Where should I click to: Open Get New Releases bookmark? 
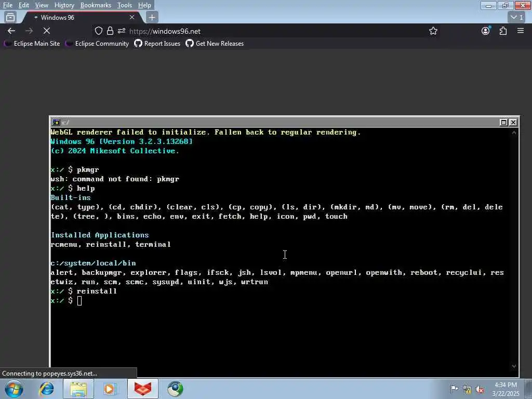(x=215, y=44)
